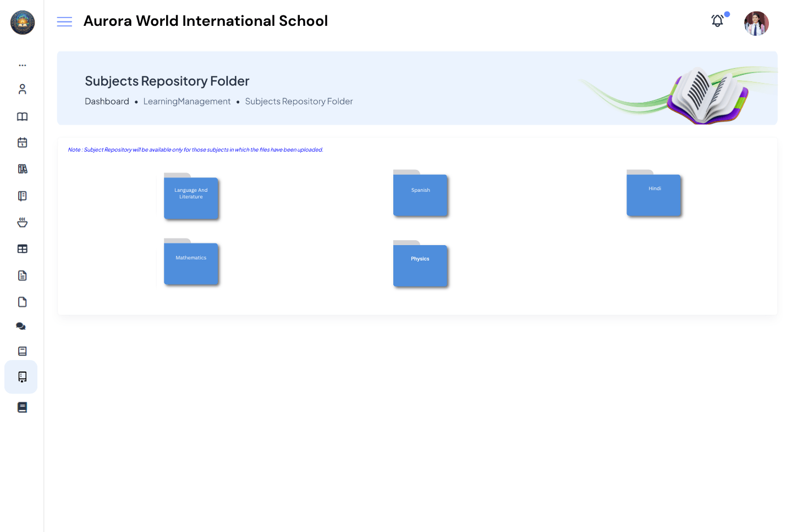Viewport: 792px width, 532px height.
Task: Open the Spanish subject folder
Action: click(420, 195)
